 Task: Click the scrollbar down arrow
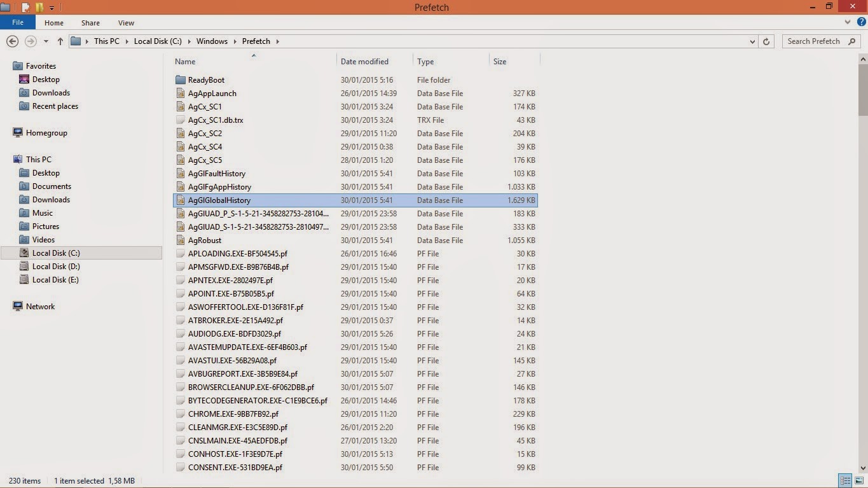(863, 468)
